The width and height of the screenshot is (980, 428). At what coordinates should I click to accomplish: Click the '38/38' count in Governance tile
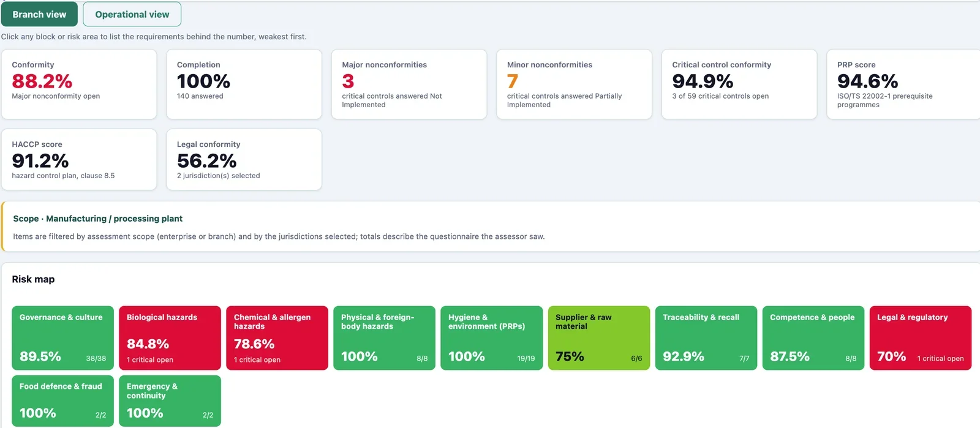click(96, 359)
